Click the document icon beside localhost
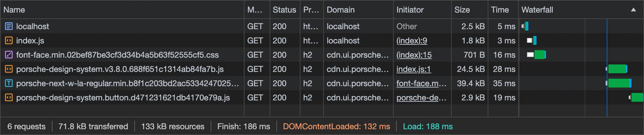This screenshot has width=644, height=135. click(x=9, y=26)
